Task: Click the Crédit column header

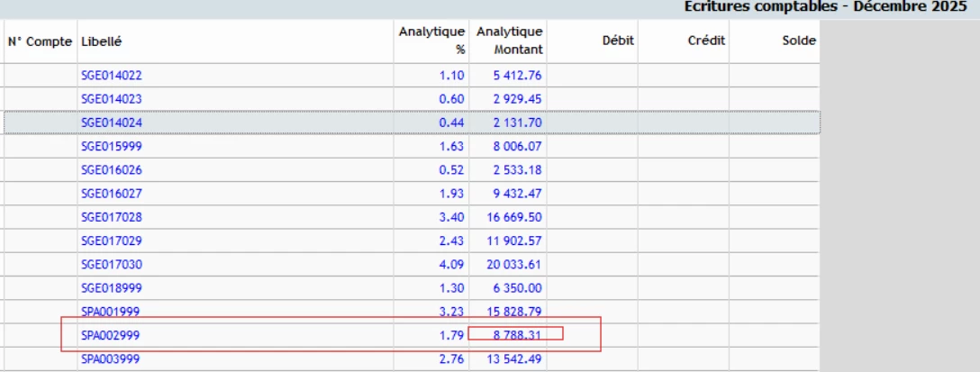Action: (x=706, y=41)
